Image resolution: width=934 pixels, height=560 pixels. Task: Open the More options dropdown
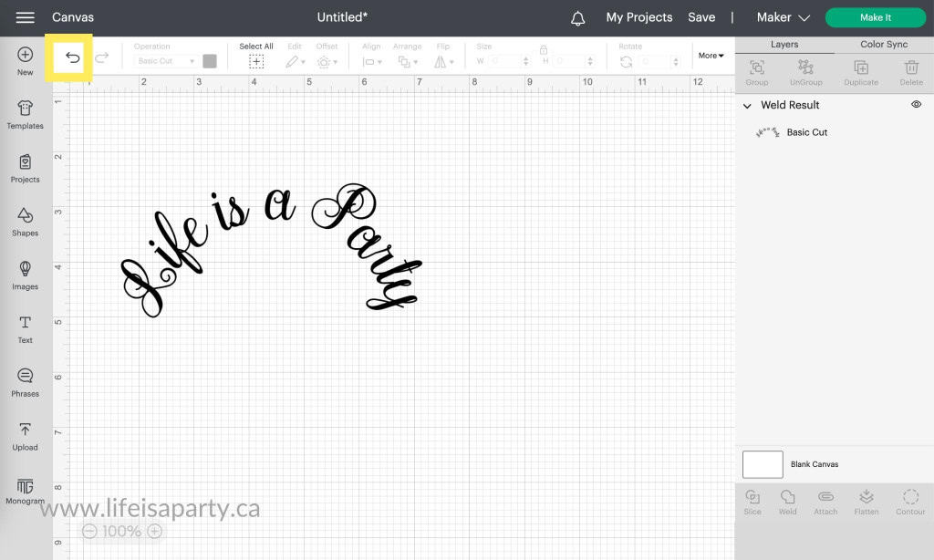[711, 56]
